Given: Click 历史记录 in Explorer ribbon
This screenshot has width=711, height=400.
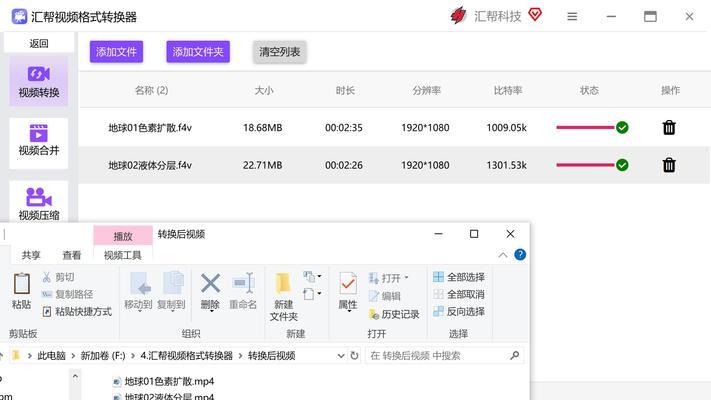Looking at the screenshot, I should [394, 314].
